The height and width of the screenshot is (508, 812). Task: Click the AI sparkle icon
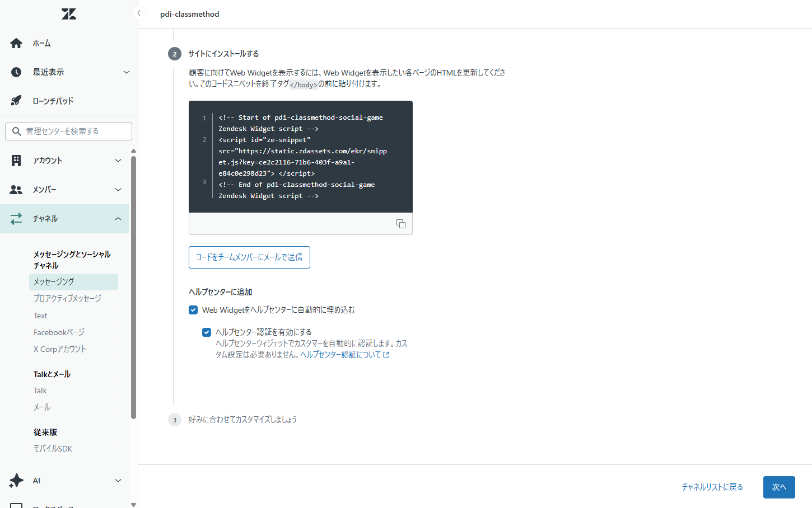point(16,481)
